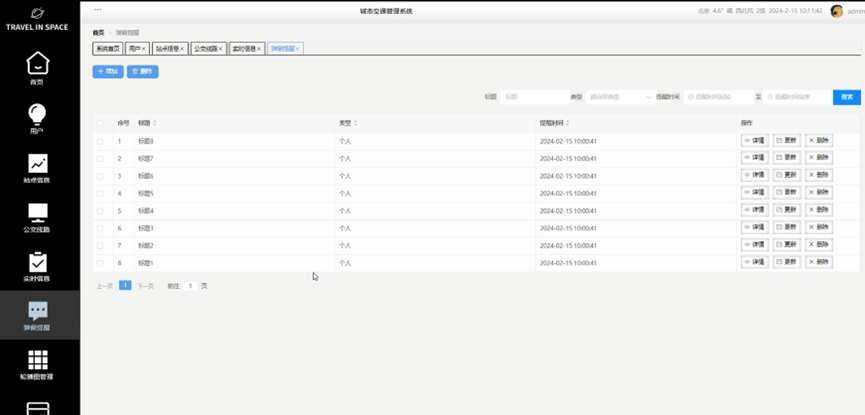The width and height of the screenshot is (865, 415).
Task: Open the 轮播图管理 grid icon in sidebar
Action: pos(38,360)
